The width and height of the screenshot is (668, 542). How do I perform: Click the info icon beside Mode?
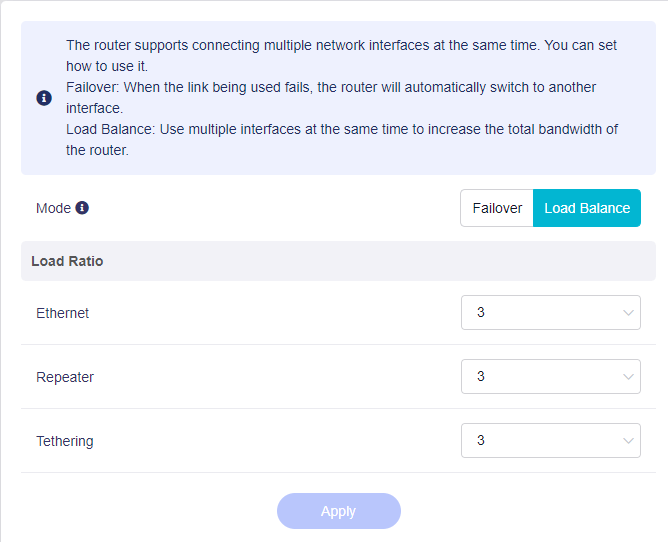[82, 208]
